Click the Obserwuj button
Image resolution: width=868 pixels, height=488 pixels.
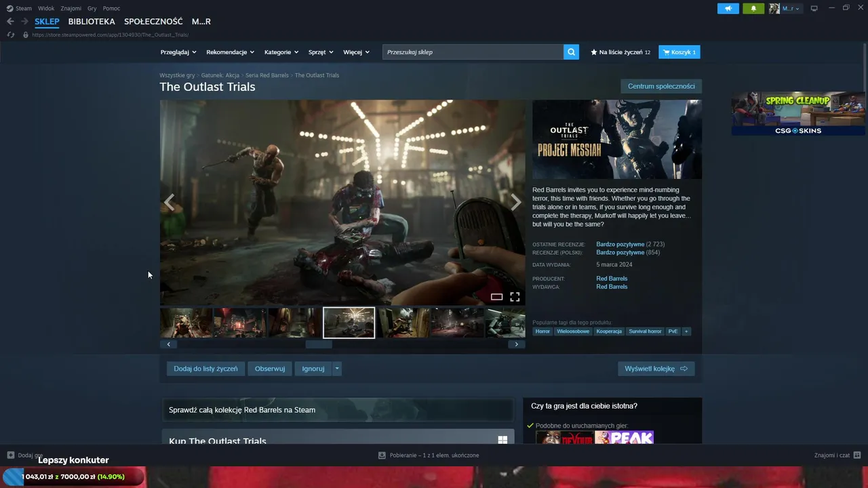click(270, 369)
